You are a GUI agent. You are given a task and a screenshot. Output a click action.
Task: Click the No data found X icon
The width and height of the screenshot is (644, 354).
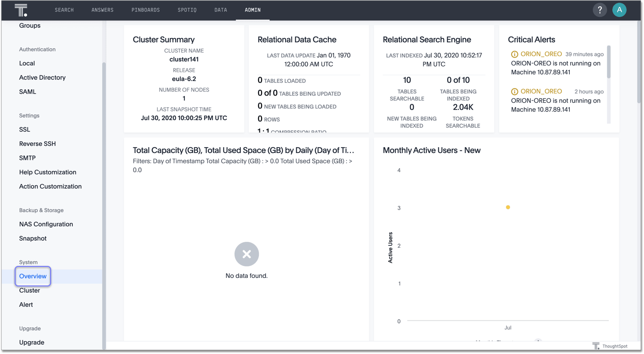[246, 254]
